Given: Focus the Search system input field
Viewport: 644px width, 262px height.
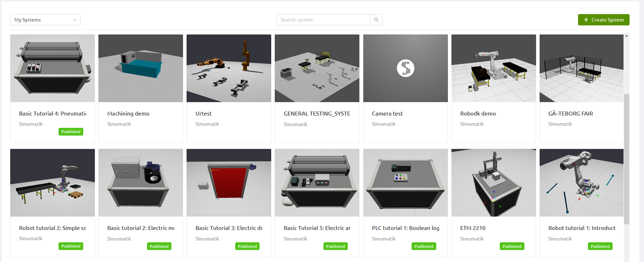Looking at the screenshot, I should point(323,20).
